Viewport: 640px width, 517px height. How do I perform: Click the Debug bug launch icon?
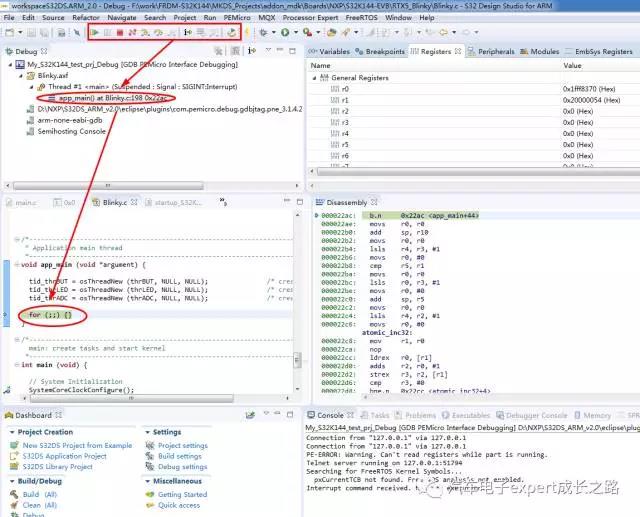point(263,32)
